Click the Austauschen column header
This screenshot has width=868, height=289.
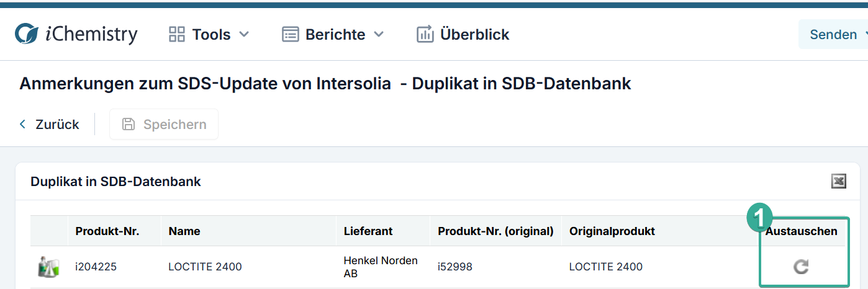point(801,231)
